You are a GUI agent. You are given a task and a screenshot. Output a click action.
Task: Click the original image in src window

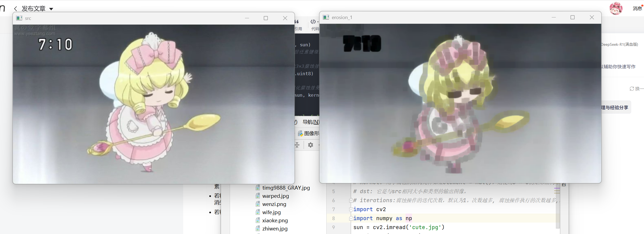[x=154, y=104]
